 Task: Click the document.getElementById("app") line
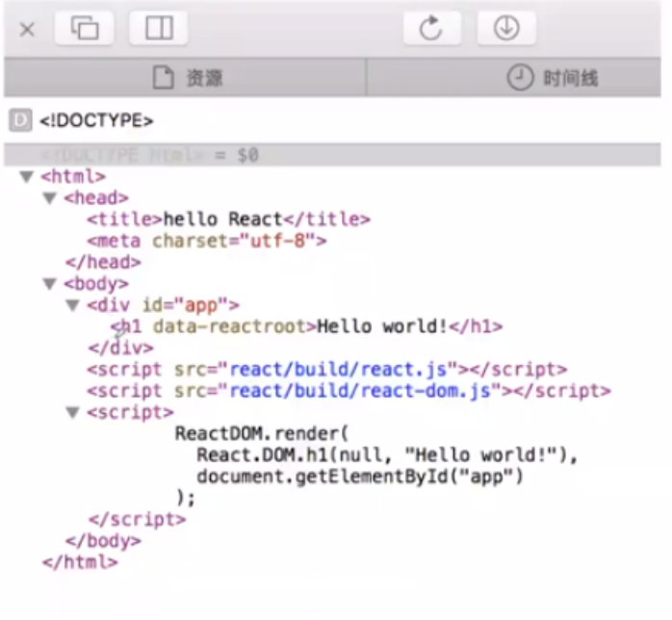tap(360, 477)
